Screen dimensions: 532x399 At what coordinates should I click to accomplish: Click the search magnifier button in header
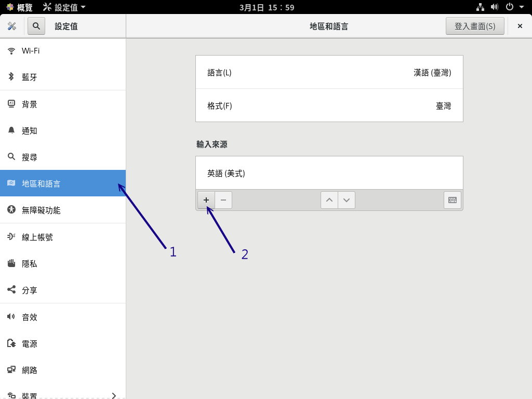point(36,26)
